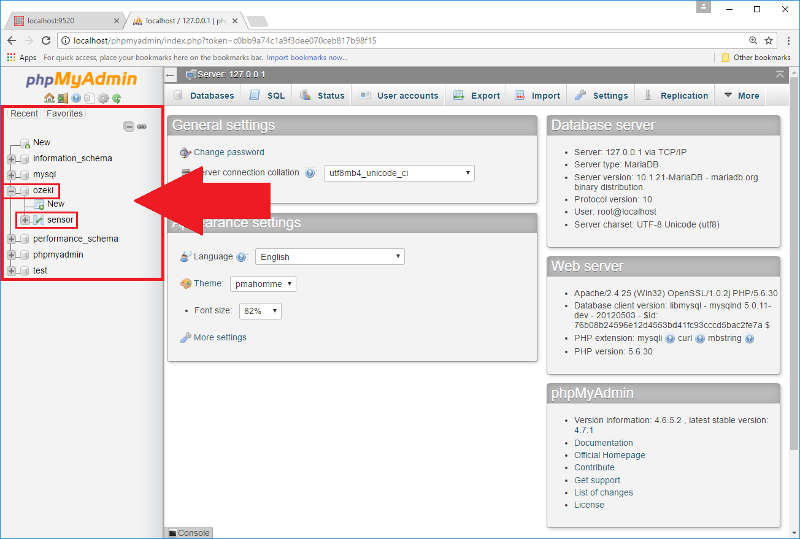Click help icon after curl extension
This screenshot has height=539, width=800.
tap(700, 338)
